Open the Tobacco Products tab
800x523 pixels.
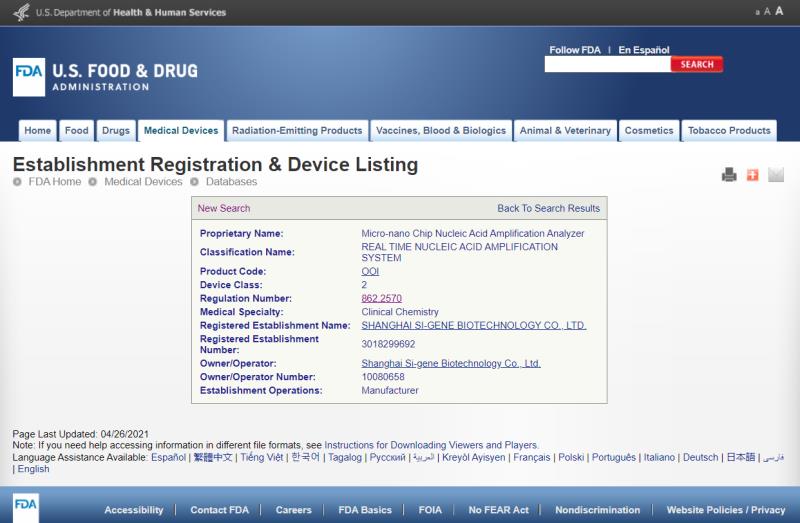pos(729,131)
